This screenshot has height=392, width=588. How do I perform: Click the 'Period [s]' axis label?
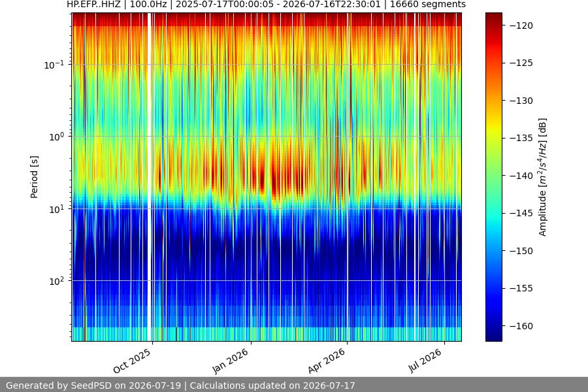pos(34,177)
